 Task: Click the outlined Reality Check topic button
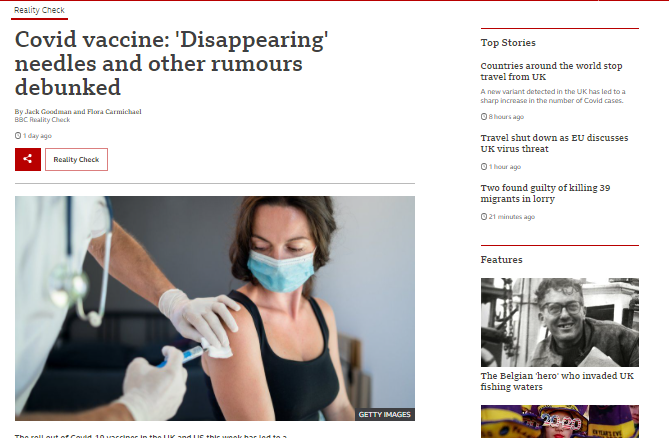point(76,160)
